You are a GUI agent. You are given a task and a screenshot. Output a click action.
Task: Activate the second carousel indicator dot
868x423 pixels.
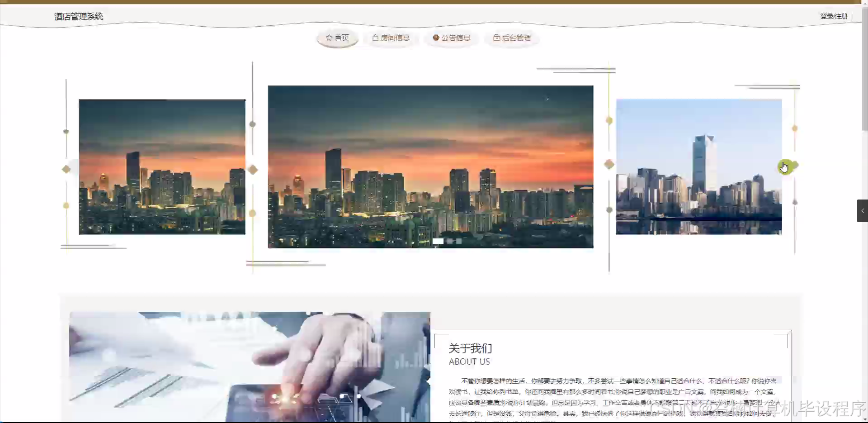[x=450, y=241]
